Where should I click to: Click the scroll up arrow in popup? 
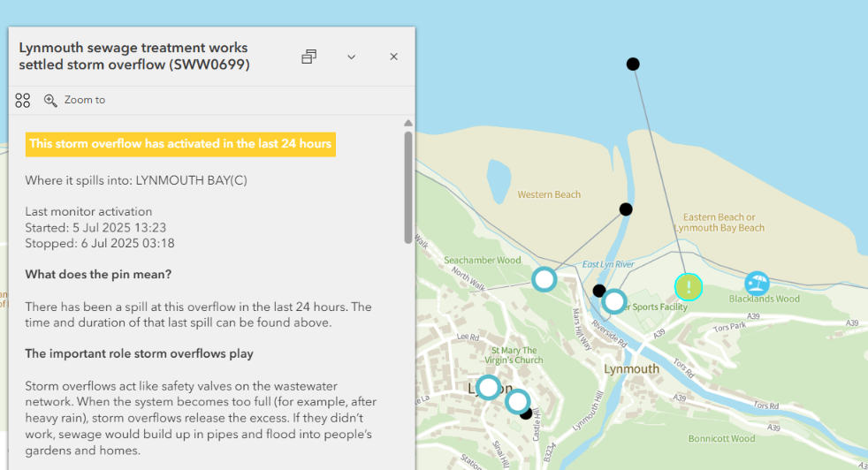coord(407,124)
